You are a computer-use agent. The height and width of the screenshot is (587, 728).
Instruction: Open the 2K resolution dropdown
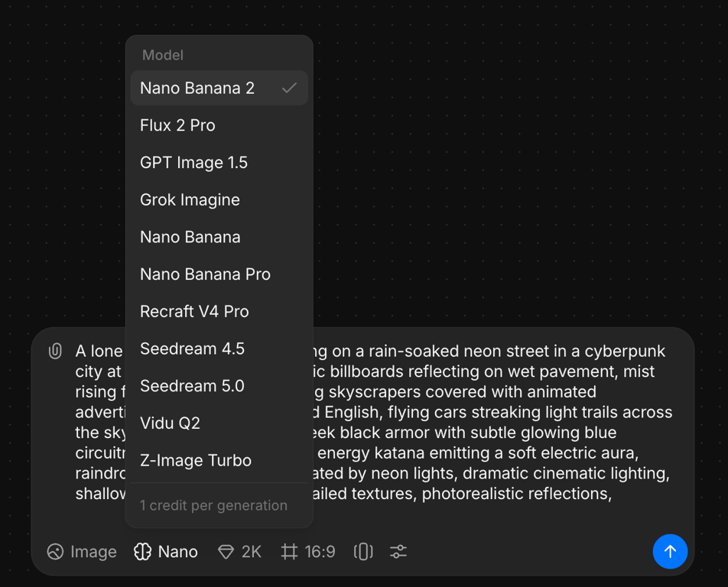tap(239, 552)
